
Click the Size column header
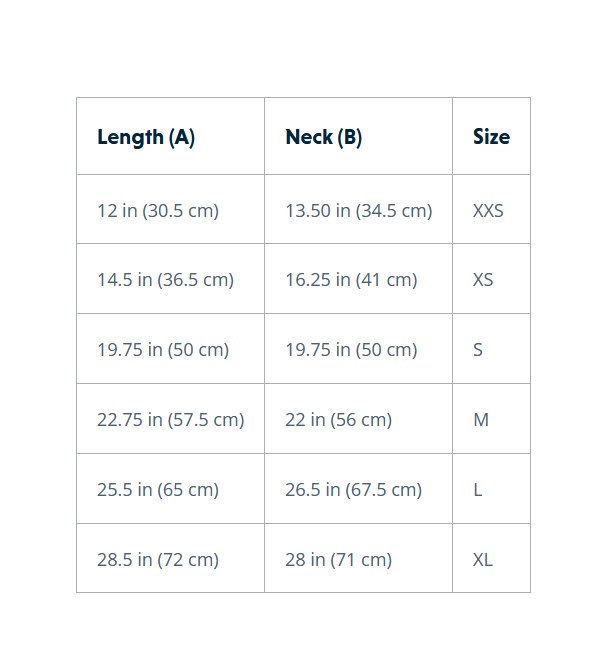tap(491, 137)
